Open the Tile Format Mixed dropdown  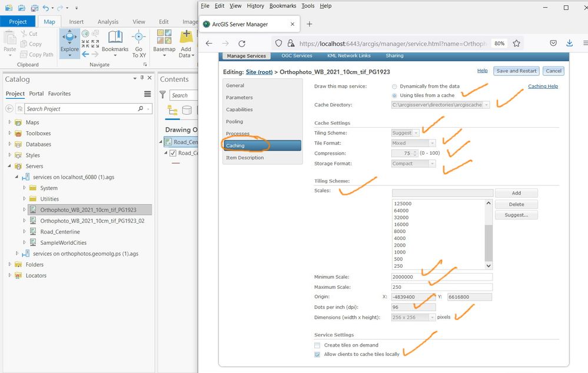pyautogui.click(x=433, y=143)
